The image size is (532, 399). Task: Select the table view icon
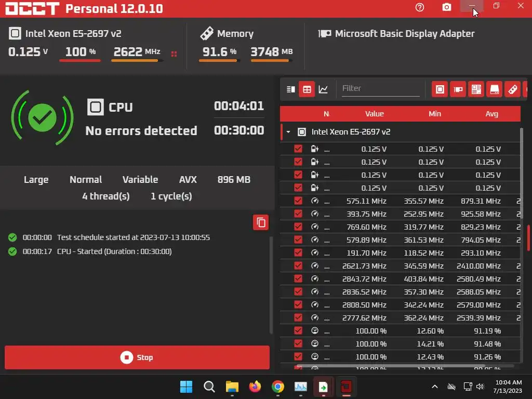click(x=307, y=89)
